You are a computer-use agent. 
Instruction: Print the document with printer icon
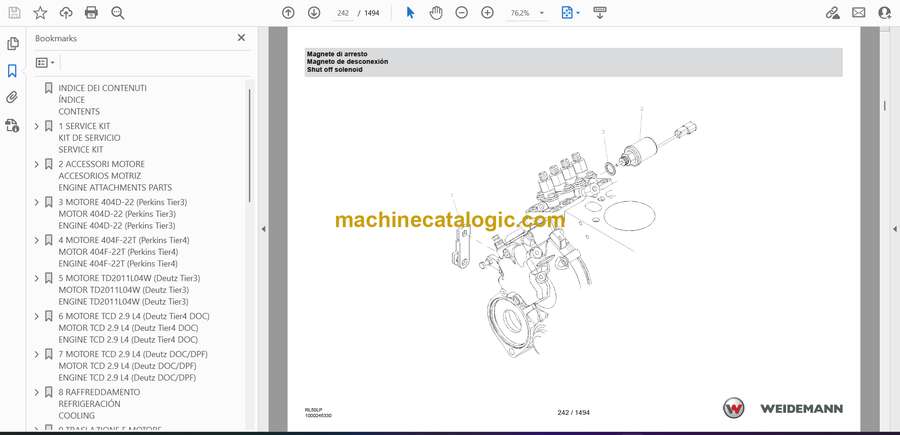[91, 13]
